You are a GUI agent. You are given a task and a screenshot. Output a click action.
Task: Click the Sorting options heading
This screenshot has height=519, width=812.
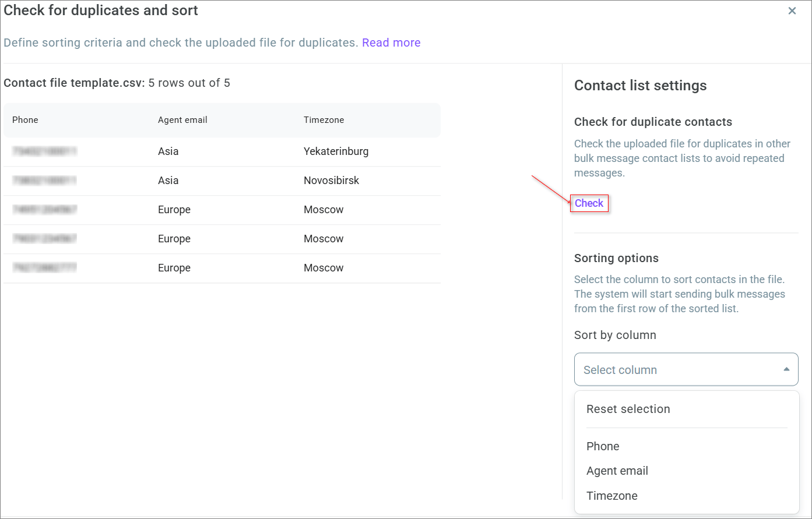coord(616,258)
